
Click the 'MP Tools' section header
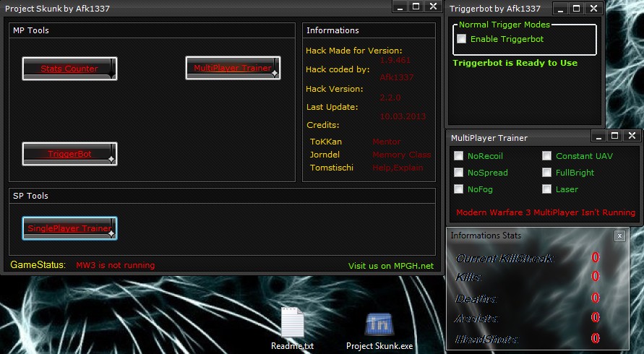(31, 30)
